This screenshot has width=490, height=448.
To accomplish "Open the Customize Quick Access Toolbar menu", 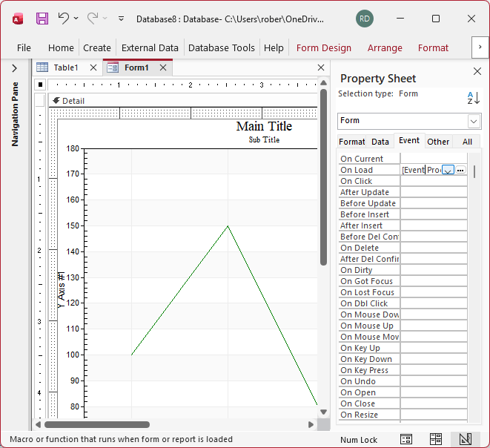I will pyautogui.click(x=121, y=19).
